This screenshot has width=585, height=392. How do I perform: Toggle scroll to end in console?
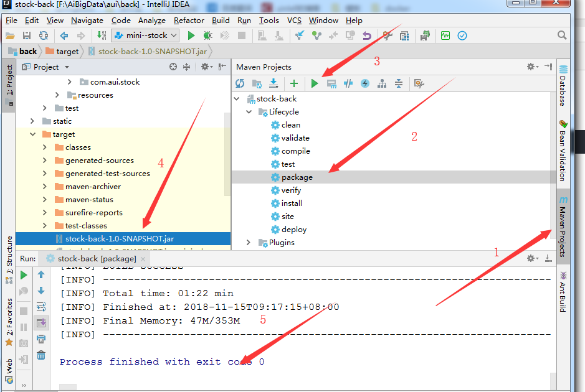(41, 323)
